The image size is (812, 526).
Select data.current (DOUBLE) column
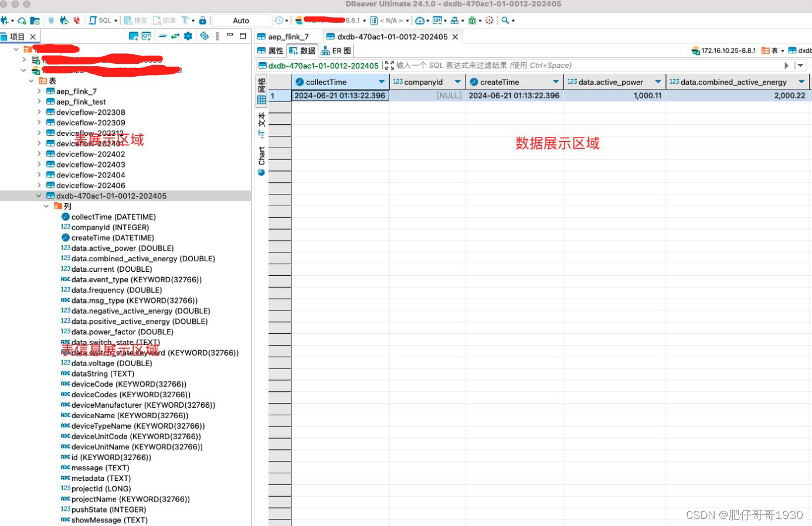coord(111,269)
